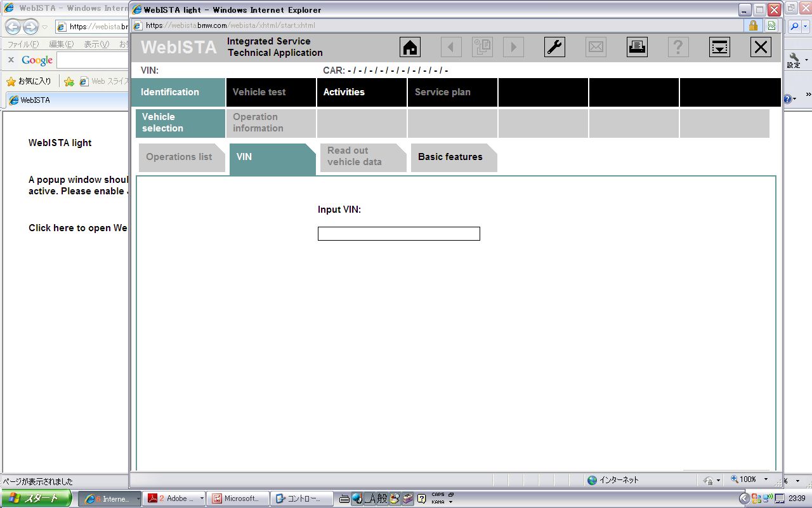This screenshot has height=508, width=812.
Task: Switch to the Microsoft PowerPoint taskbar button
Action: [239, 498]
